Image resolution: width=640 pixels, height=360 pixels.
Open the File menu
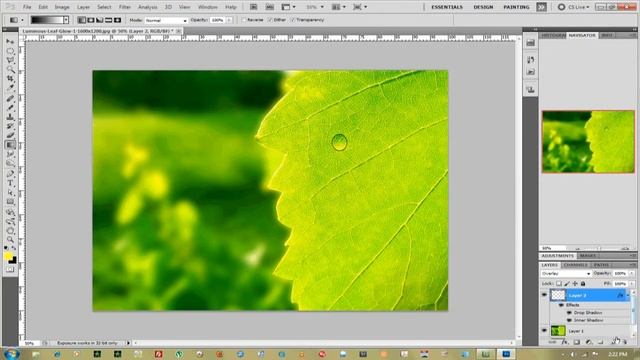click(27, 7)
